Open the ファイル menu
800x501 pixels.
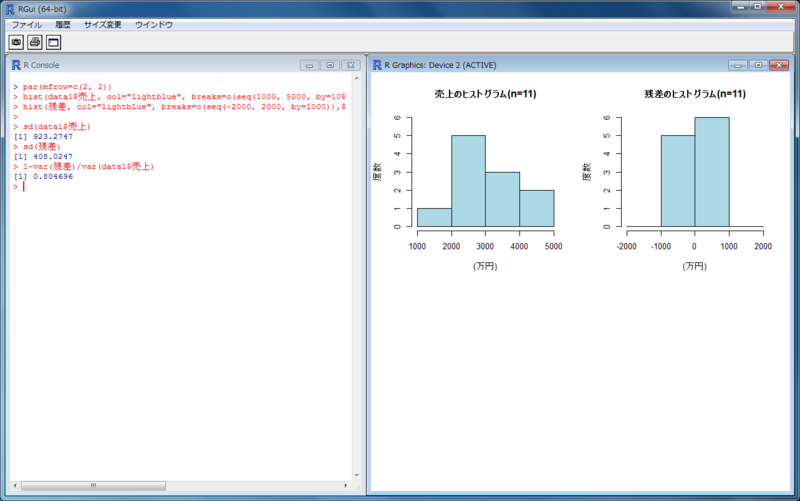[27, 24]
